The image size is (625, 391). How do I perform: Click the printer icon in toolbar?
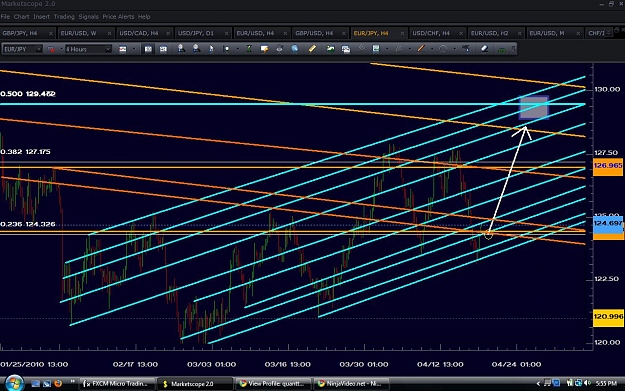coord(279,49)
